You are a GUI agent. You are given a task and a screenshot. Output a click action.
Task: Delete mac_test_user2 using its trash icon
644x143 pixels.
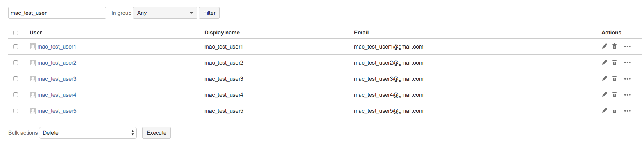pos(614,62)
